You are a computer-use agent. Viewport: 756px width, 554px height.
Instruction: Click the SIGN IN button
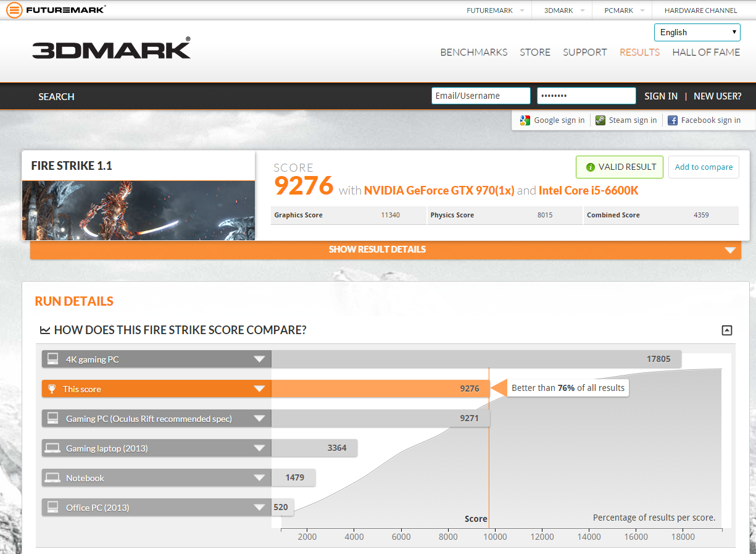click(x=661, y=96)
